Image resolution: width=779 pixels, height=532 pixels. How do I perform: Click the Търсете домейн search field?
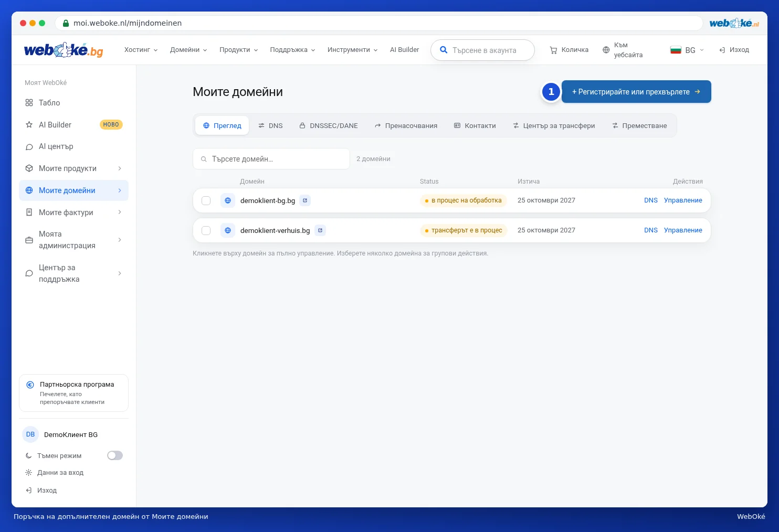(x=271, y=159)
